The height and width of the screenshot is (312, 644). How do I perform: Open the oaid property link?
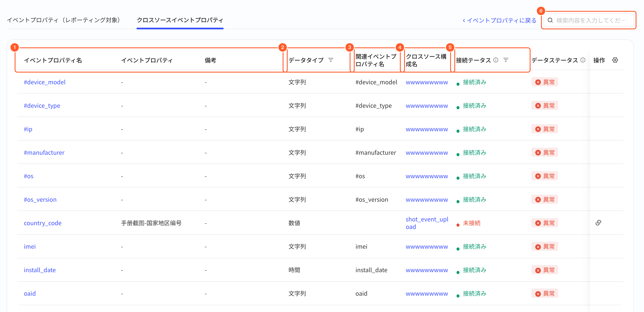pos(30,294)
